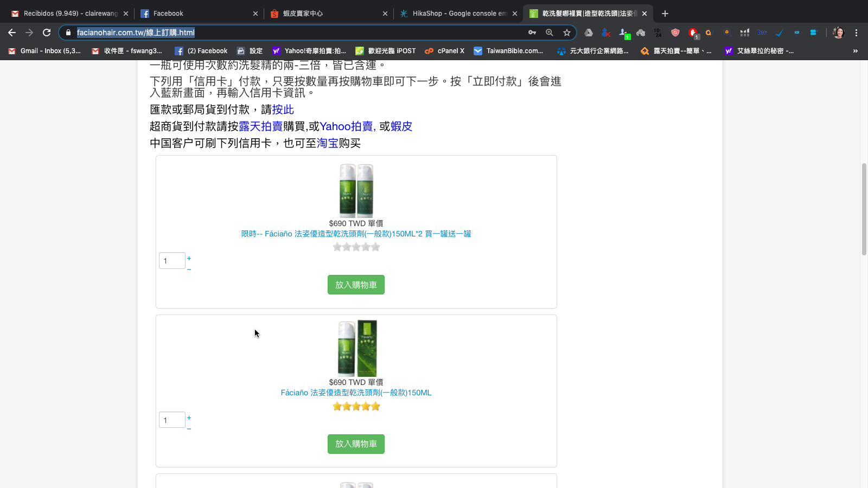Viewport: 868px width, 488px height.
Task: Go back to the previous page
Action: pyautogui.click(x=12, y=33)
